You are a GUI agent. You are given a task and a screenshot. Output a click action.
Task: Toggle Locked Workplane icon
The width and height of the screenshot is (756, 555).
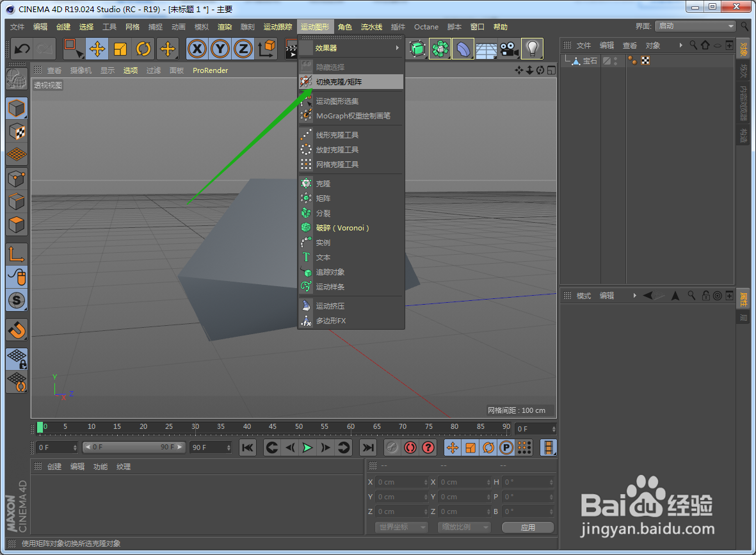(x=17, y=358)
